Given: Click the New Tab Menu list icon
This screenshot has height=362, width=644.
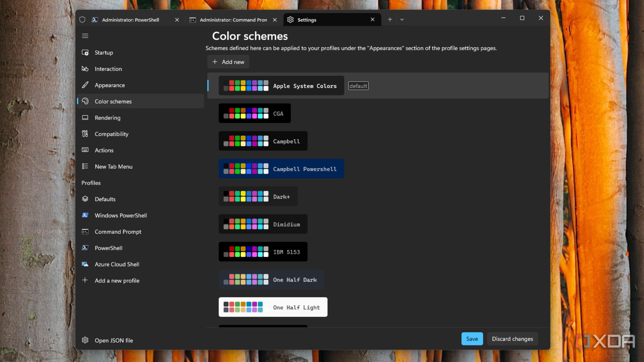Looking at the screenshot, I should (85, 166).
